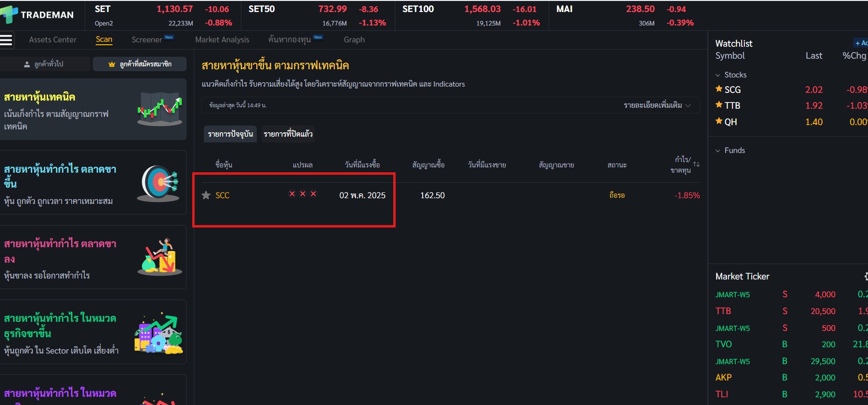Click 162.50 buy signal price
868x405 pixels.
432,195
